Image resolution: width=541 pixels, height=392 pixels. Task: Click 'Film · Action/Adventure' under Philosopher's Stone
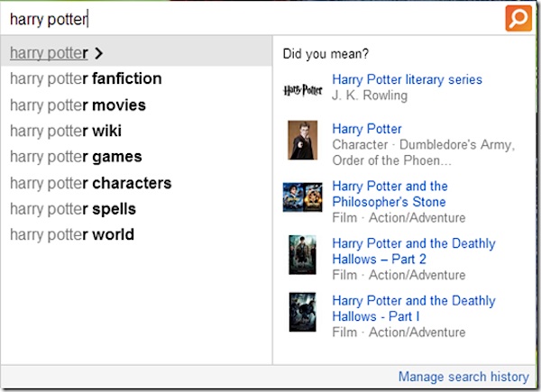[x=399, y=218]
